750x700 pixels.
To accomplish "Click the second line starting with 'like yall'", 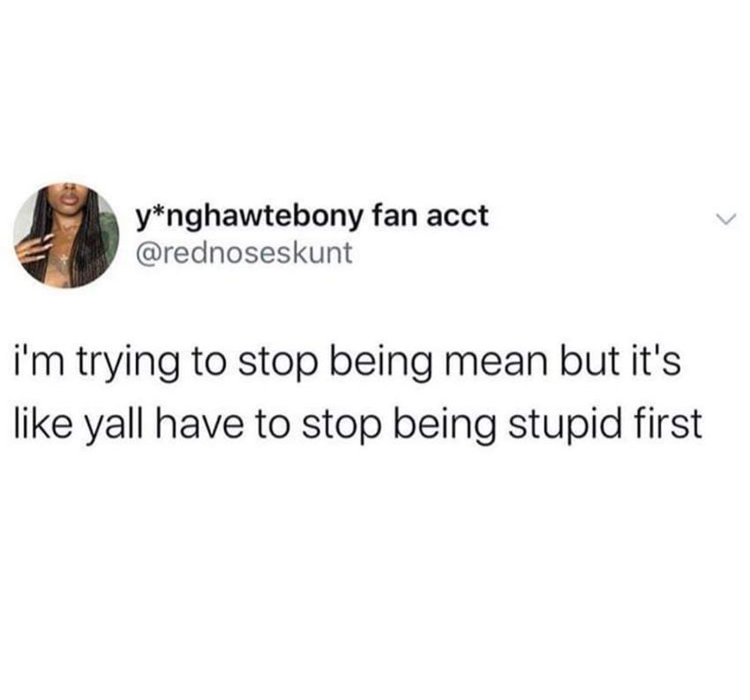I will [357, 425].
